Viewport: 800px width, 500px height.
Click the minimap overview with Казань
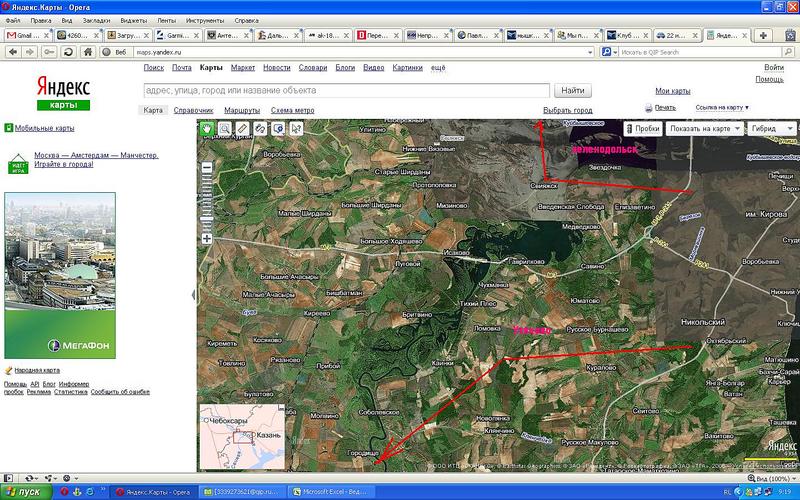point(242,437)
